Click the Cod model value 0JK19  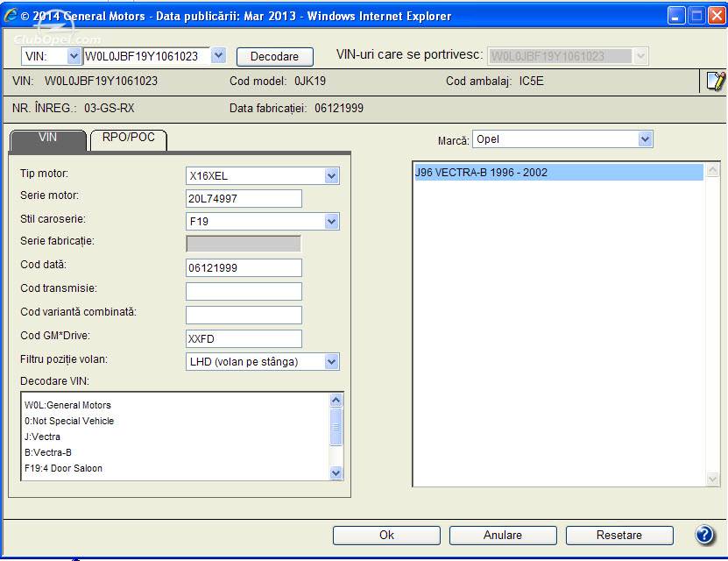(x=310, y=81)
